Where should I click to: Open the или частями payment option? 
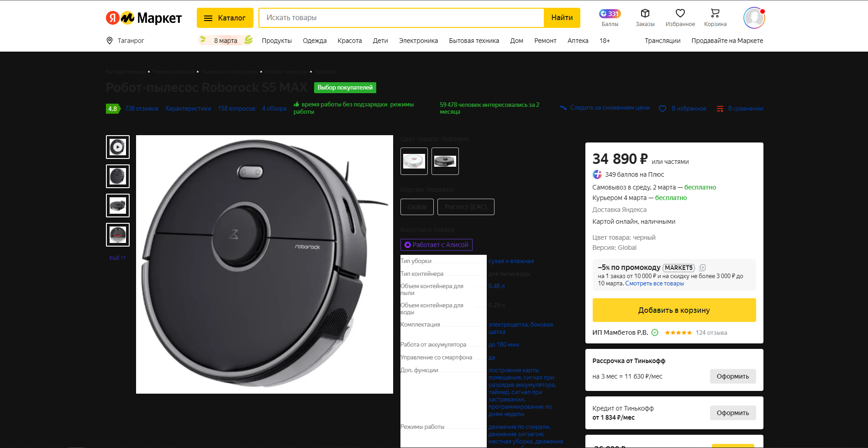point(670,162)
